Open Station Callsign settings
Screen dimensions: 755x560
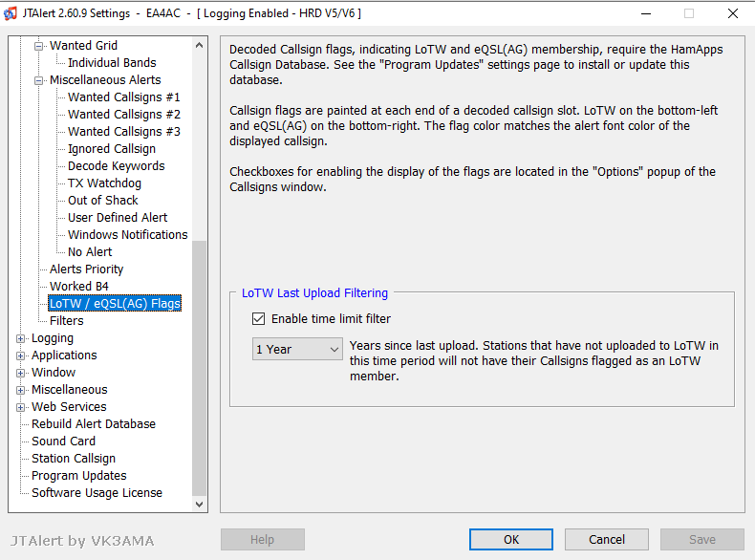74,459
